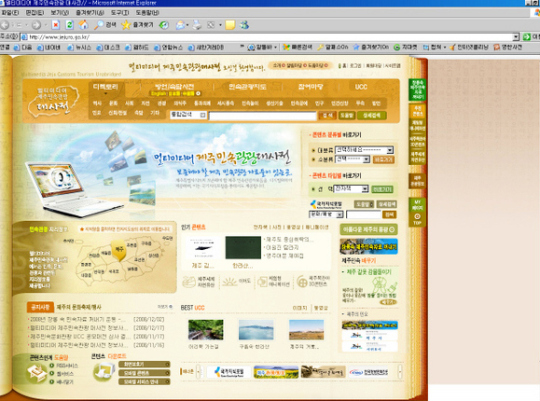This screenshot has height=401, width=540.
Task: Expand the 대분류 category dropdown
Action: 364,150
